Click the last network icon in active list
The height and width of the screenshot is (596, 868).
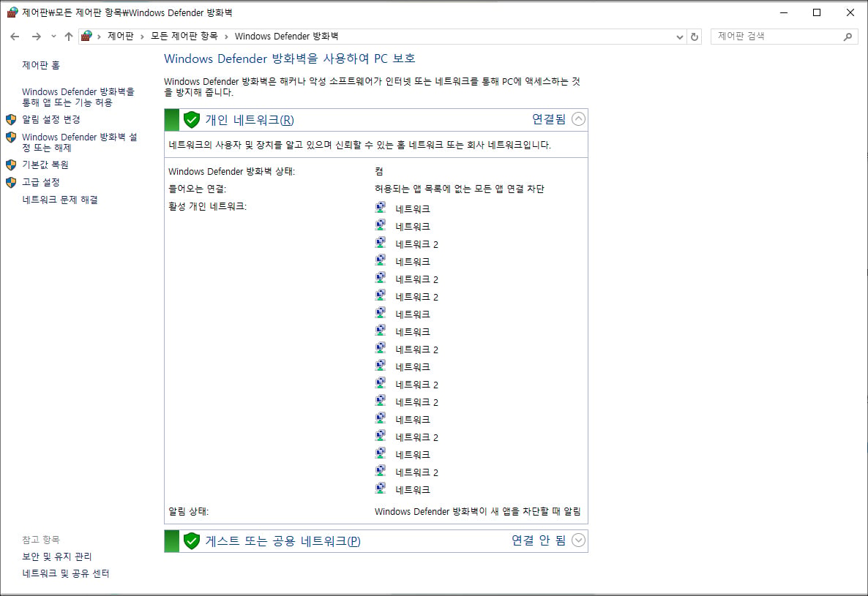381,489
